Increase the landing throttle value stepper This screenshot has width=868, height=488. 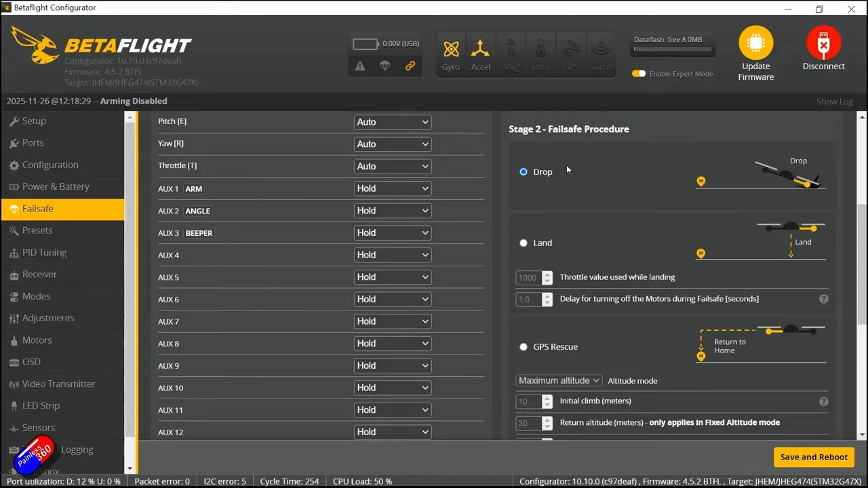[547, 274]
